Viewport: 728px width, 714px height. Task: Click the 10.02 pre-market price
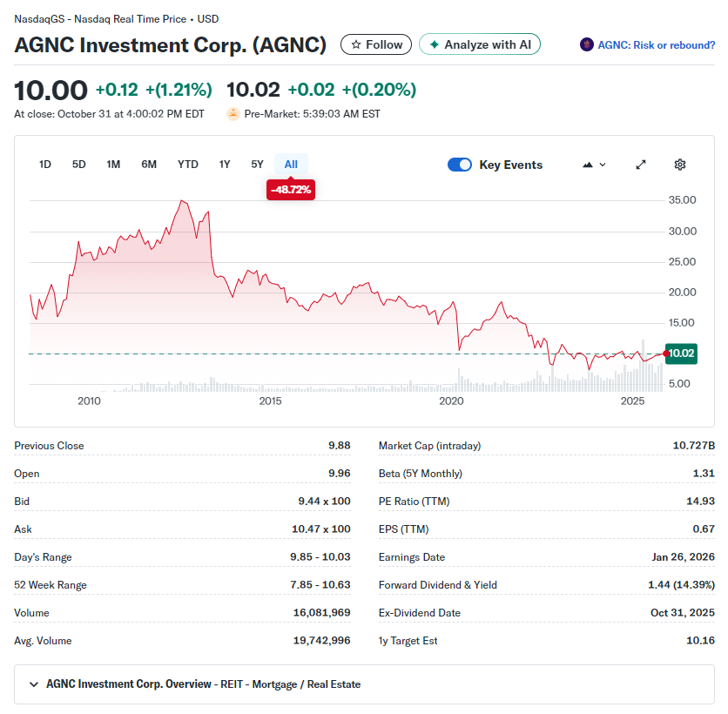tap(253, 90)
